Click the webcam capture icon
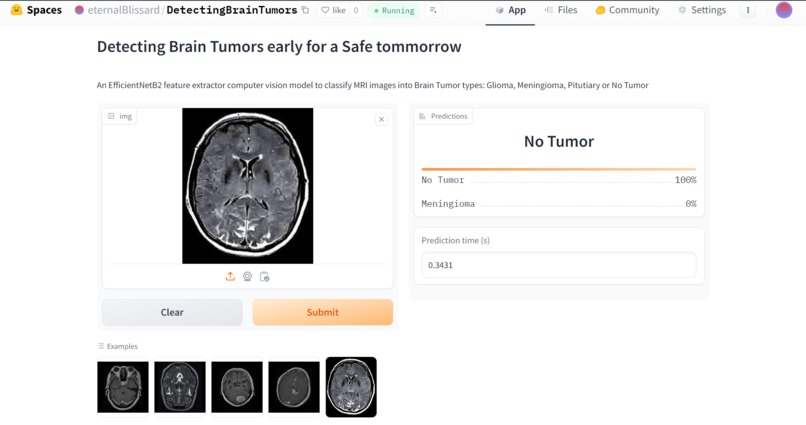The height and width of the screenshot is (425, 806). coord(247,276)
